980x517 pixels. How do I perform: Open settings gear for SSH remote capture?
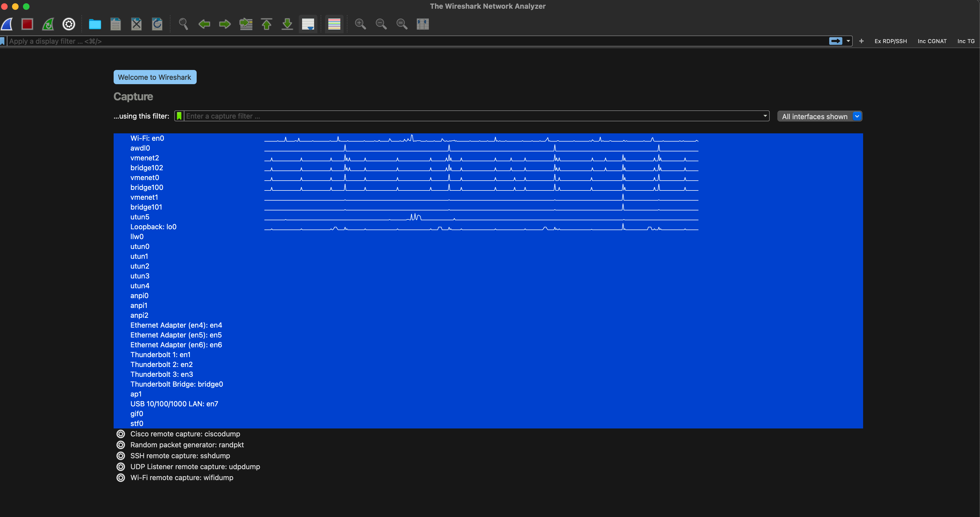pos(121,456)
